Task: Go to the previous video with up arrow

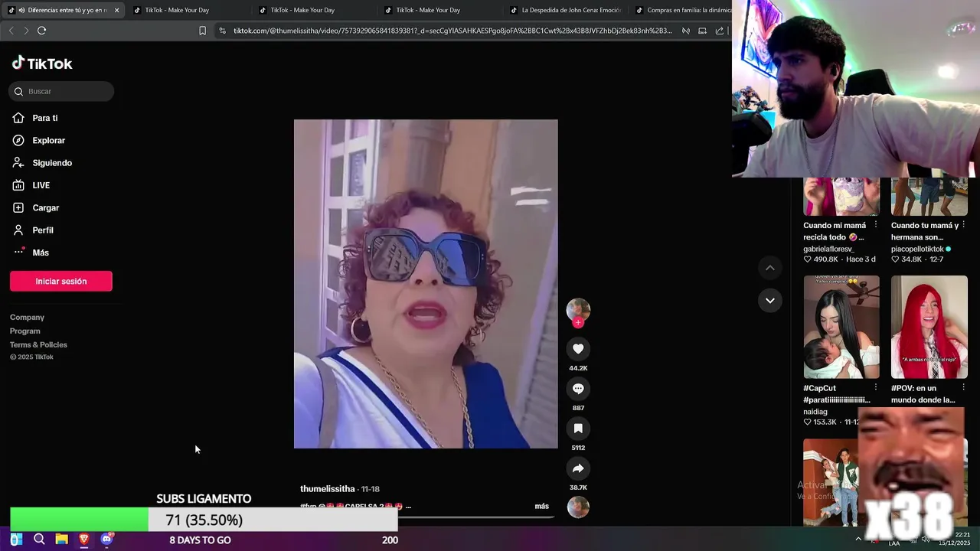Action: pos(770,268)
